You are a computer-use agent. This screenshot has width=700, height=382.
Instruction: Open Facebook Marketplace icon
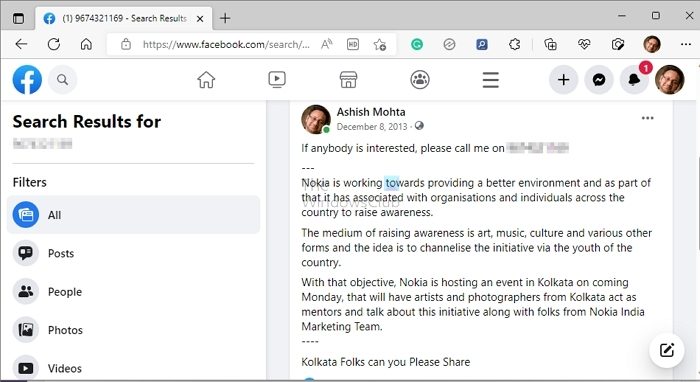click(348, 80)
